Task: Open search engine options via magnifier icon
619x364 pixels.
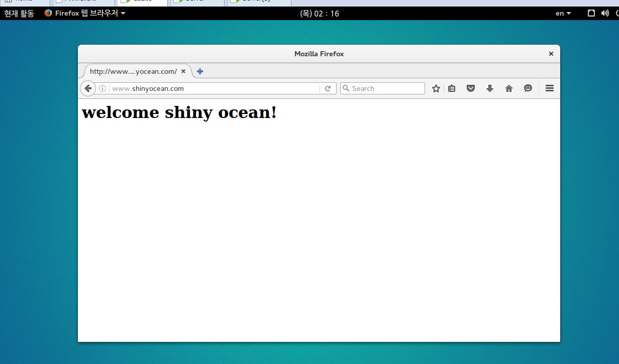Action: pos(346,88)
